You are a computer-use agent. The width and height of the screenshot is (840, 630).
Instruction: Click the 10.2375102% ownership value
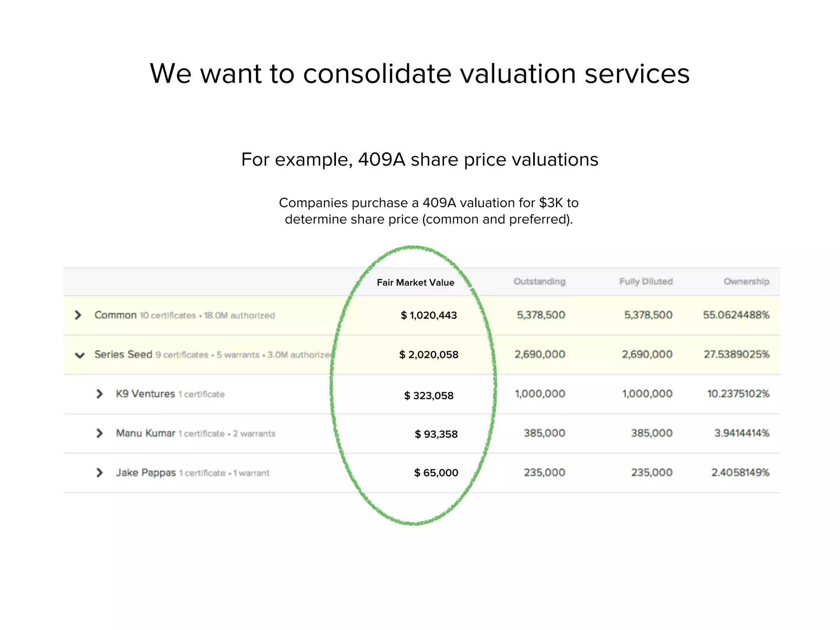(x=738, y=394)
